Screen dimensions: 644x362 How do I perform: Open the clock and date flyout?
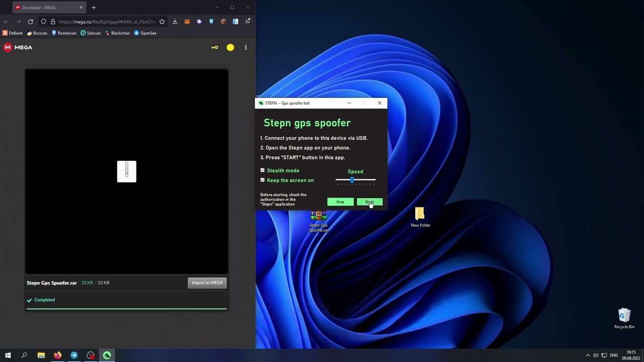click(631, 355)
